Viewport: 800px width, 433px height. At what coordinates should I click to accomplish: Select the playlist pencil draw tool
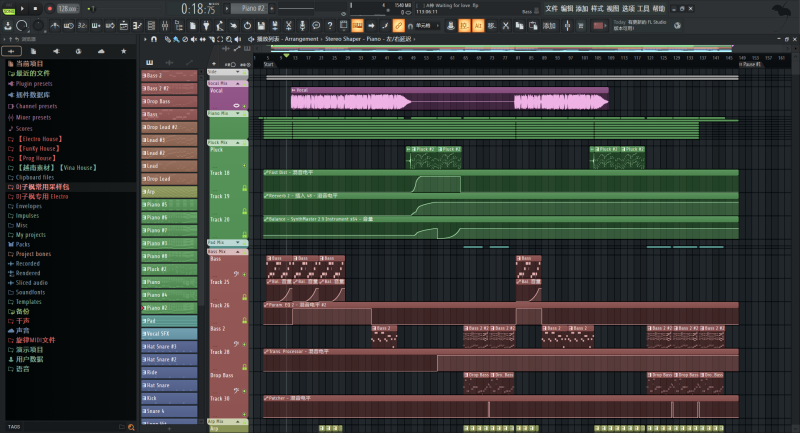click(167, 39)
